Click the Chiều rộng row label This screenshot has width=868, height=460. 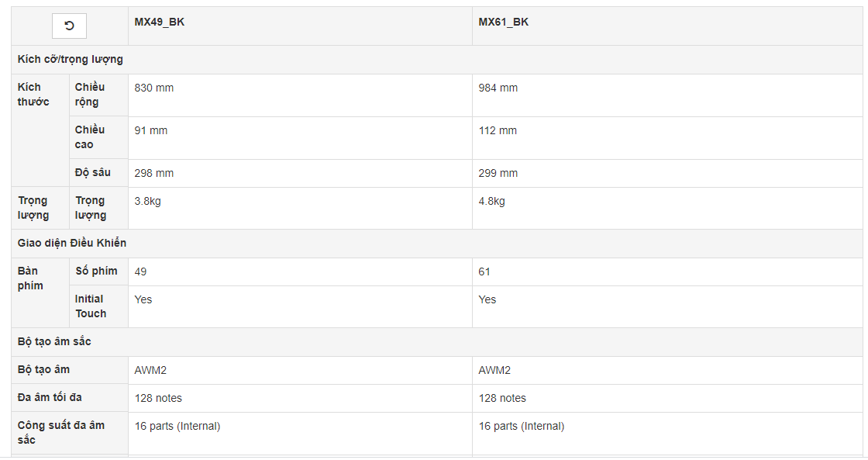(x=90, y=95)
